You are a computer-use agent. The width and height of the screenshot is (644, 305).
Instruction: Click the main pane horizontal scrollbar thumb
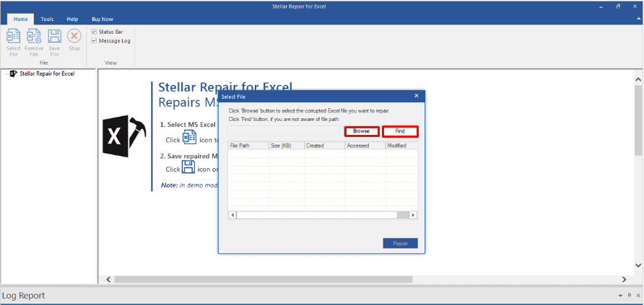[264, 279]
